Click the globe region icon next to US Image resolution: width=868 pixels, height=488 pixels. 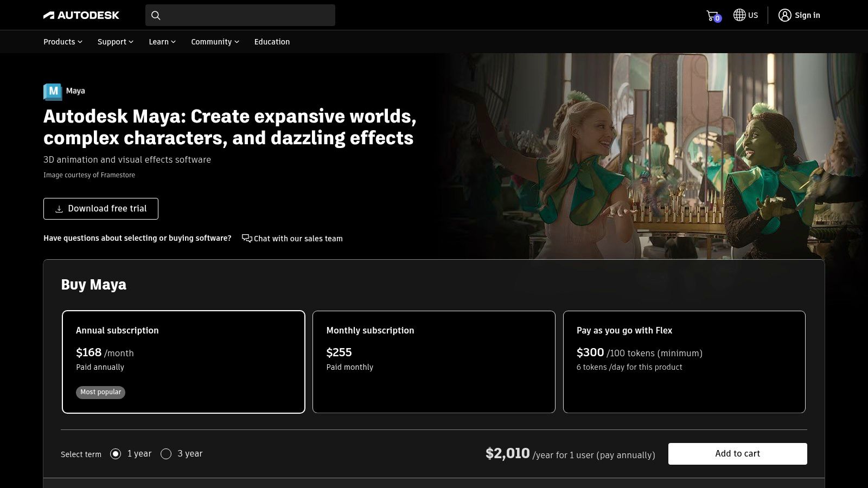click(738, 15)
